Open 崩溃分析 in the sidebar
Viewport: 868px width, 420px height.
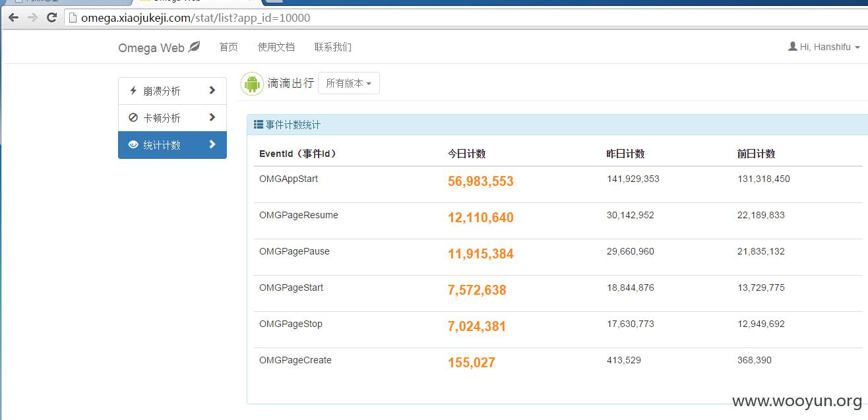click(x=172, y=91)
